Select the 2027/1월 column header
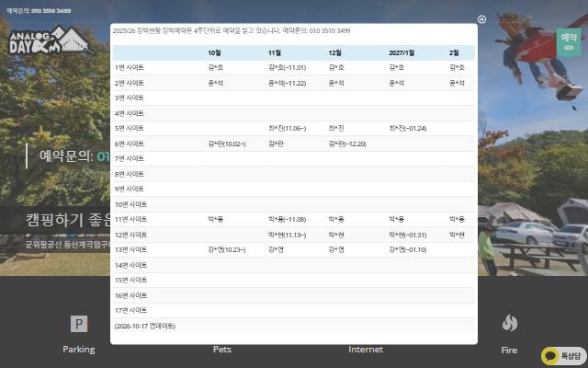 (x=401, y=53)
